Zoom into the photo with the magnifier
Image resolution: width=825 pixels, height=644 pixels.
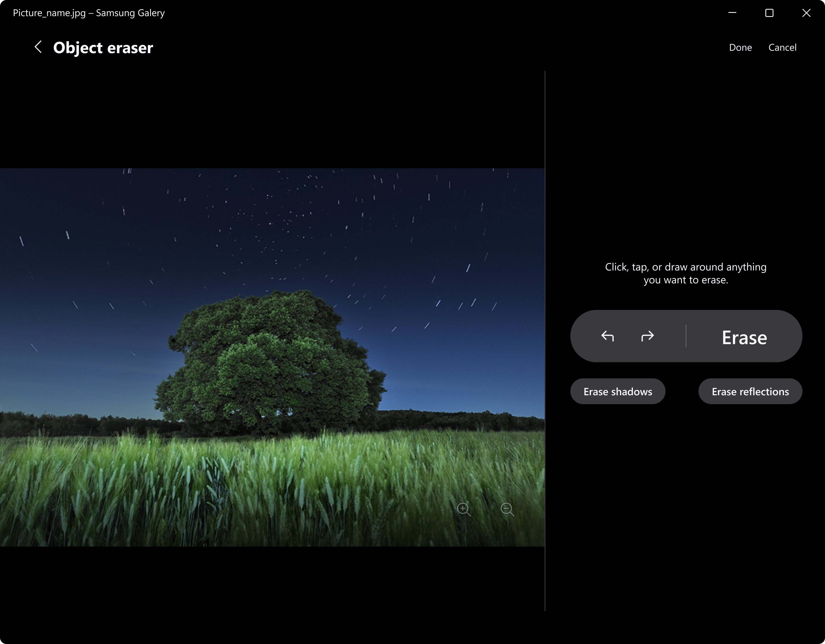tap(464, 510)
